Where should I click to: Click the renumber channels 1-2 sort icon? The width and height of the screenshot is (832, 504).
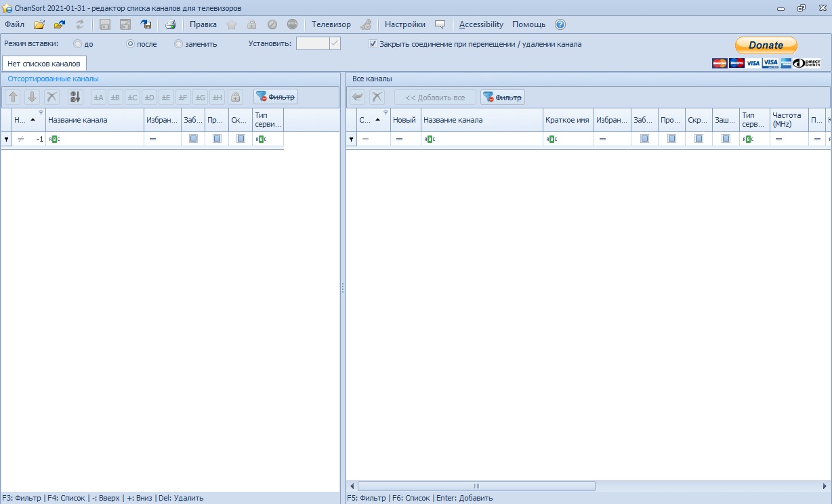pyautogui.click(x=75, y=98)
